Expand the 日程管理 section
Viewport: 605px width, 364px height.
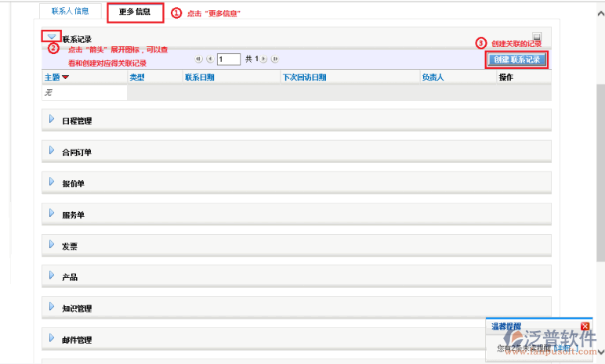[52, 119]
